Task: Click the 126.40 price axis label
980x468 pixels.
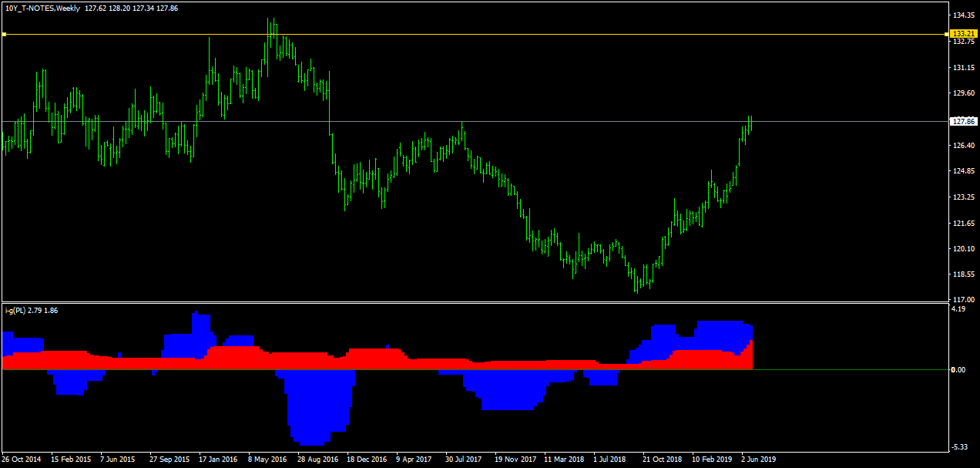Action: (964, 146)
